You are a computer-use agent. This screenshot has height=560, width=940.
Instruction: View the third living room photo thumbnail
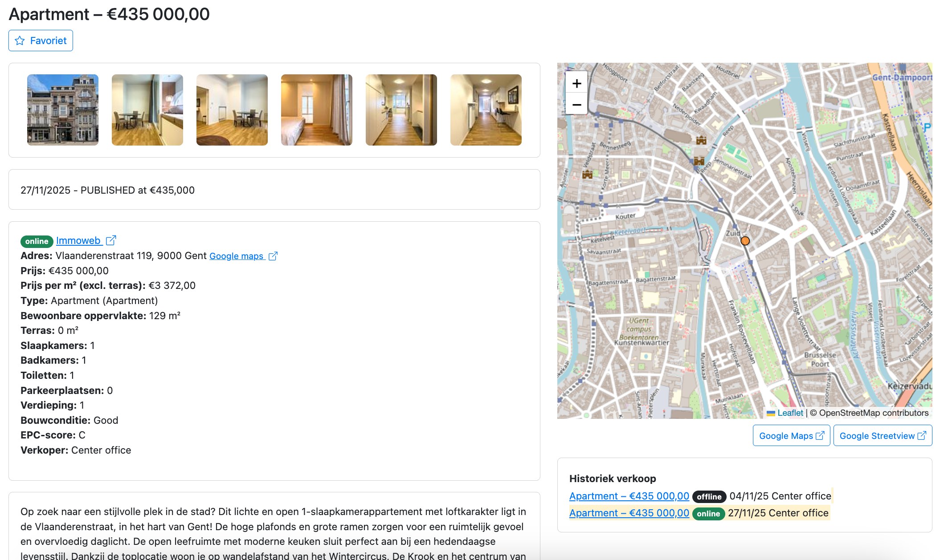[x=232, y=110]
